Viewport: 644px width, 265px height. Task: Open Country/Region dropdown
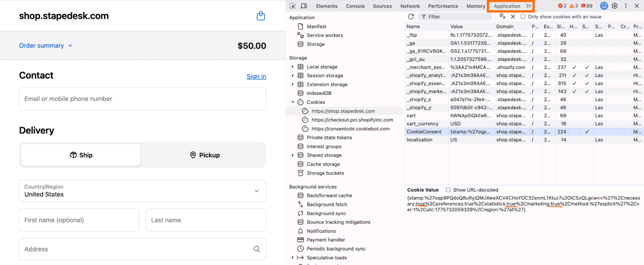pos(142,191)
